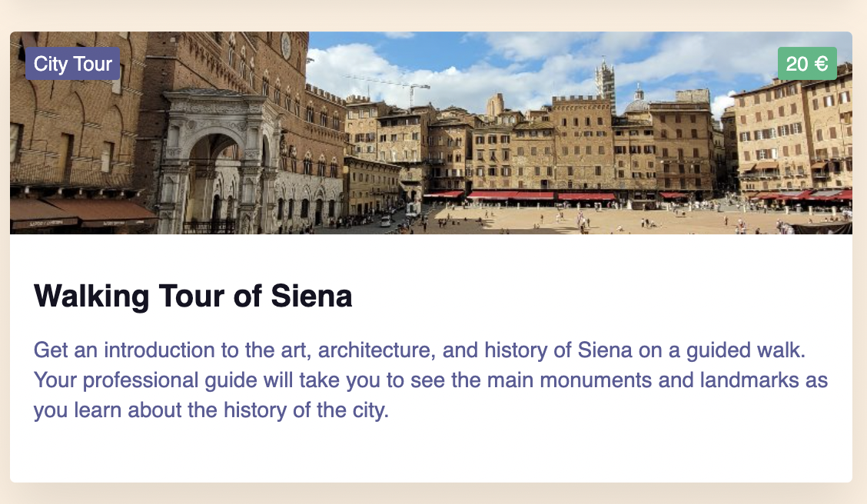Click the word Walking in the heading
Screen dimensions: 867x504
(x=91, y=297)
